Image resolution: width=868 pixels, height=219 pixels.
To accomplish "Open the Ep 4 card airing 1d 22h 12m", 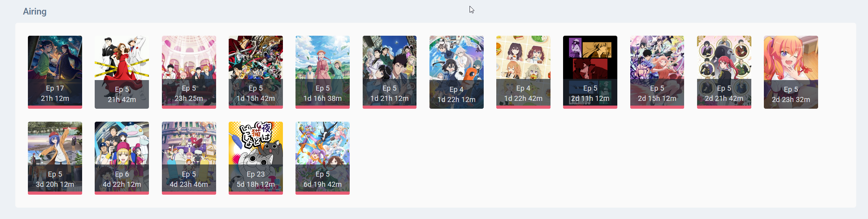I will tap(457, 72).
